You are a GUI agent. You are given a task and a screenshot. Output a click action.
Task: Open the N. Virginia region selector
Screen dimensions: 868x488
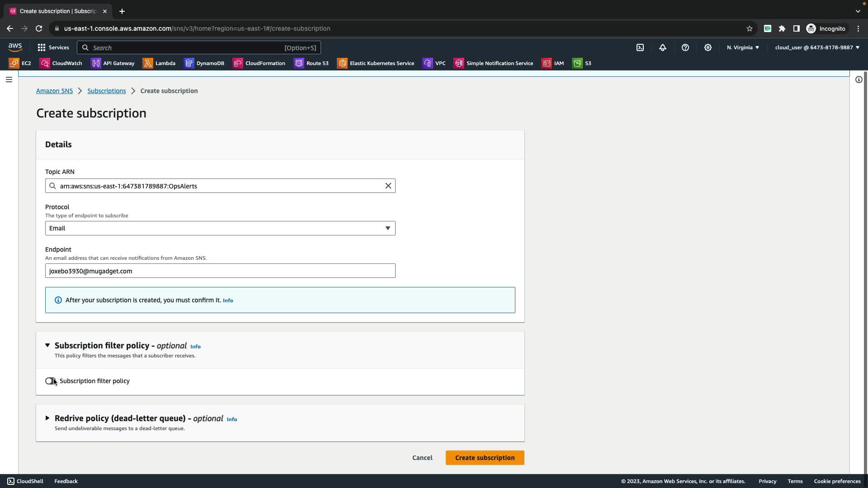[x=743, y=47]
